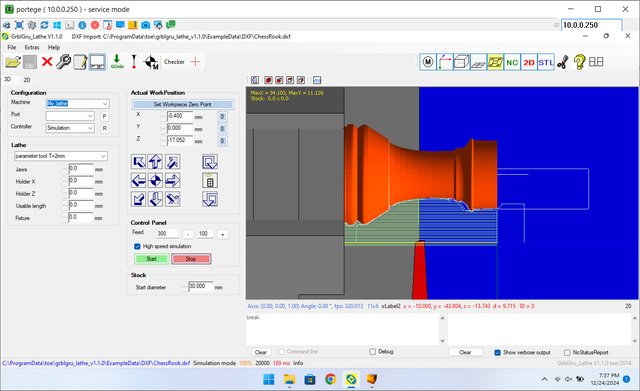
Task: Open help via yellow question mark icon
Action: click(x=579, y=62)
